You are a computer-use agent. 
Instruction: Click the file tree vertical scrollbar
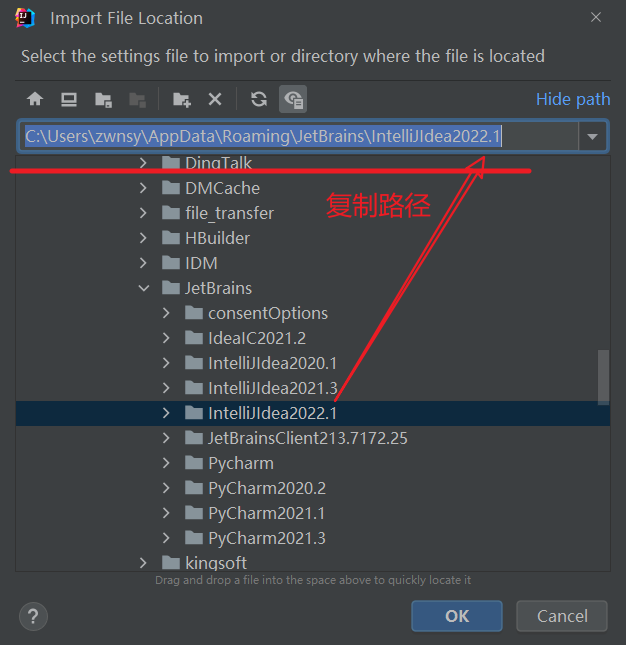pyautogui.click(x=603, y=375)
